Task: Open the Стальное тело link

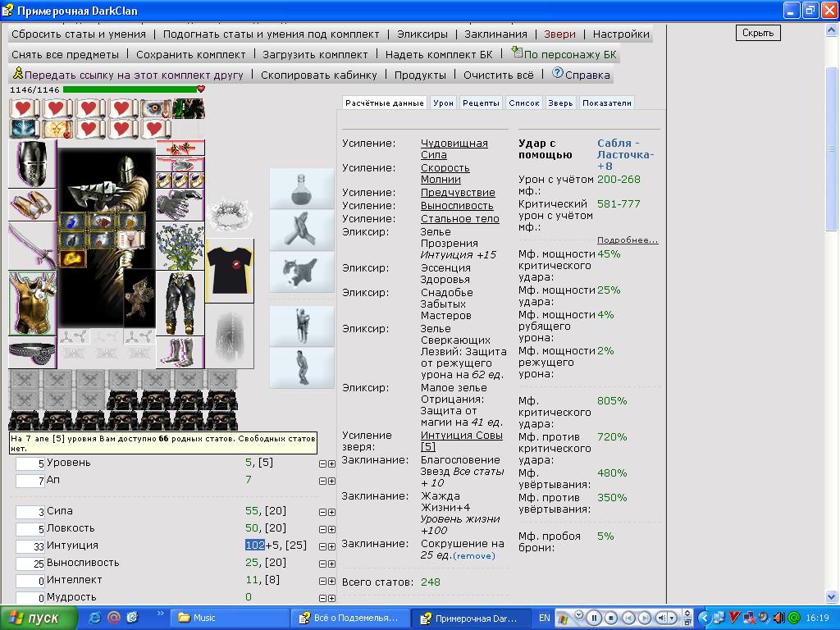Action: coord(459,218)
